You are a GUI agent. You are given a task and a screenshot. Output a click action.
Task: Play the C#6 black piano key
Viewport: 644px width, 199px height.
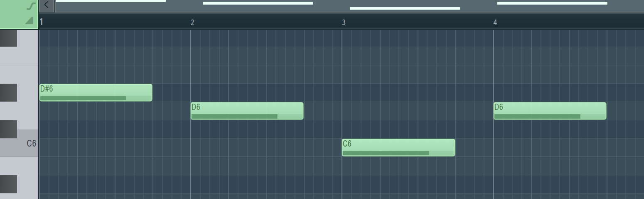coord(8,129)
